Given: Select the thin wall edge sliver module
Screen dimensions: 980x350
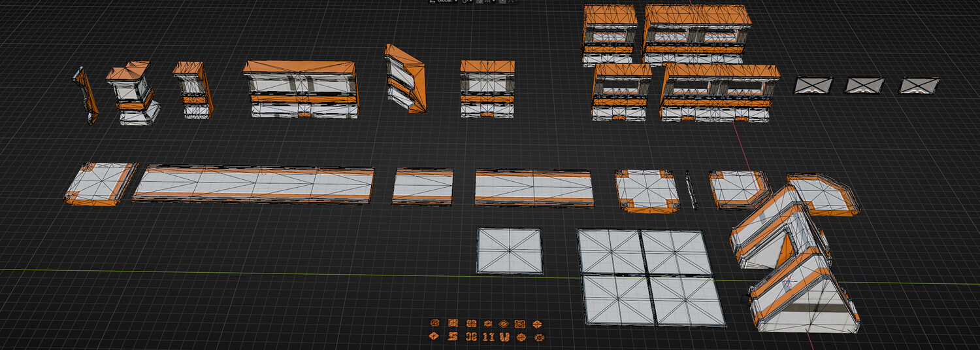Looking at the screenshot, I should click(86, 96).
